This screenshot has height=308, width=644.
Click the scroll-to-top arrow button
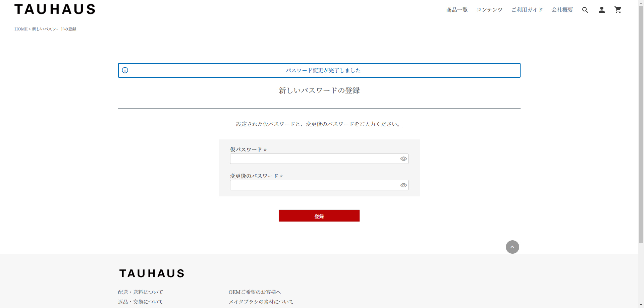[x=512, y=247]
